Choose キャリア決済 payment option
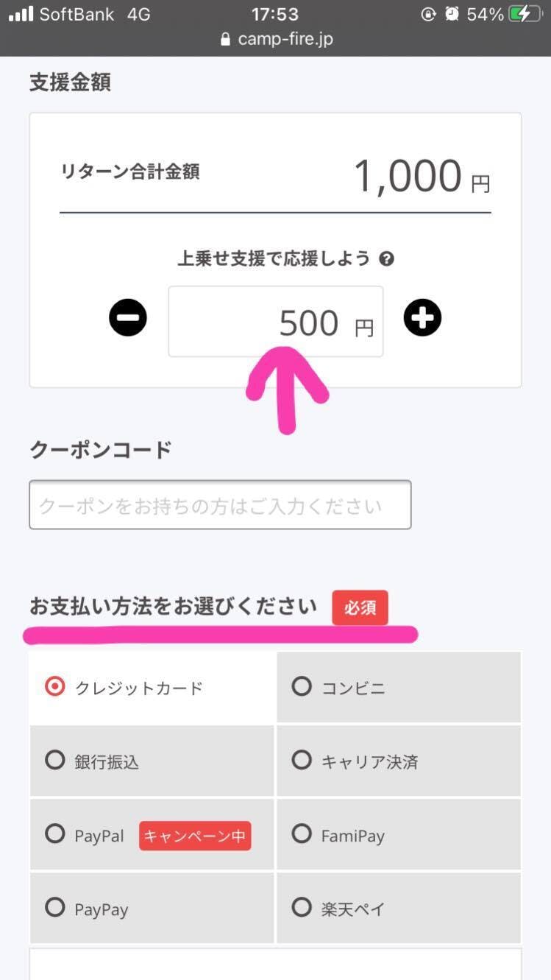The image size is (551, 980). pyautogui.click(x=302, y=761)
